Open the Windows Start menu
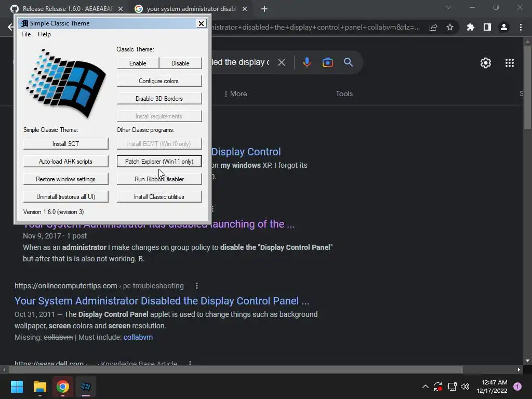 pyautogui.click(x=17, y=387)
